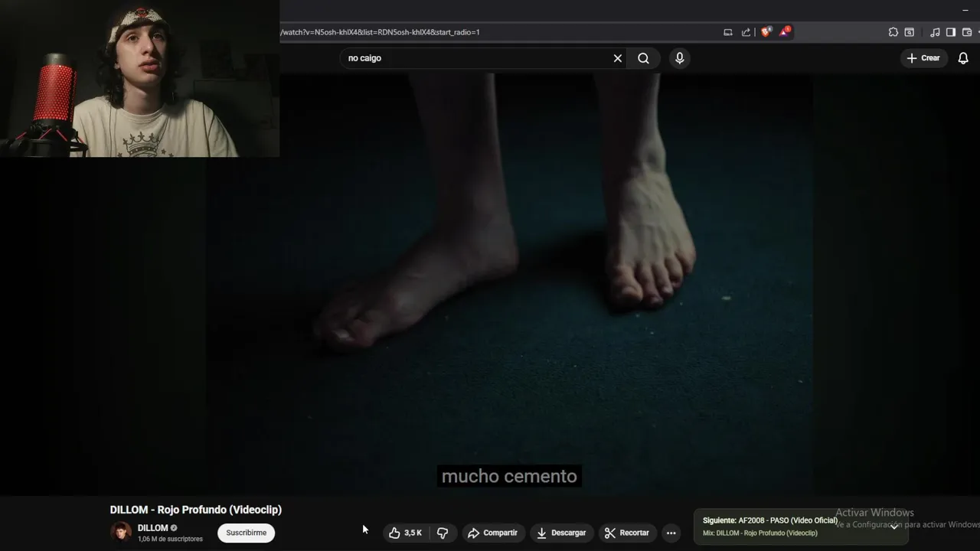This screenshot has height=551, width=980.
Task: Click the Descargar download button
Action: 561,533
